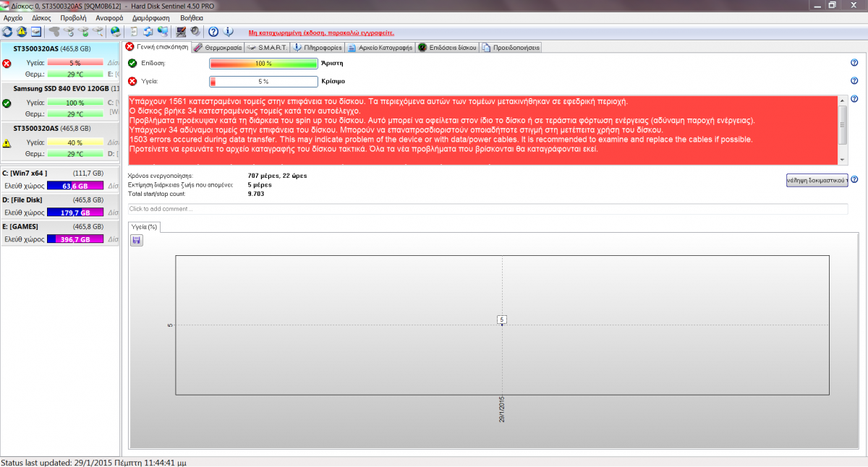This screenshot has height=467, width=868.
Task: Switch to the Πληροφορίες tab
Action: pos(318,48)
